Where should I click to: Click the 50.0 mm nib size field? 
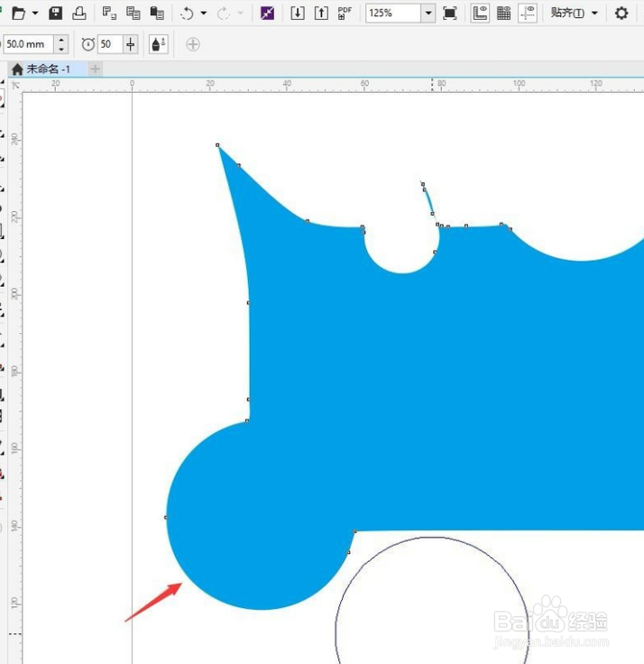[28, 44]
